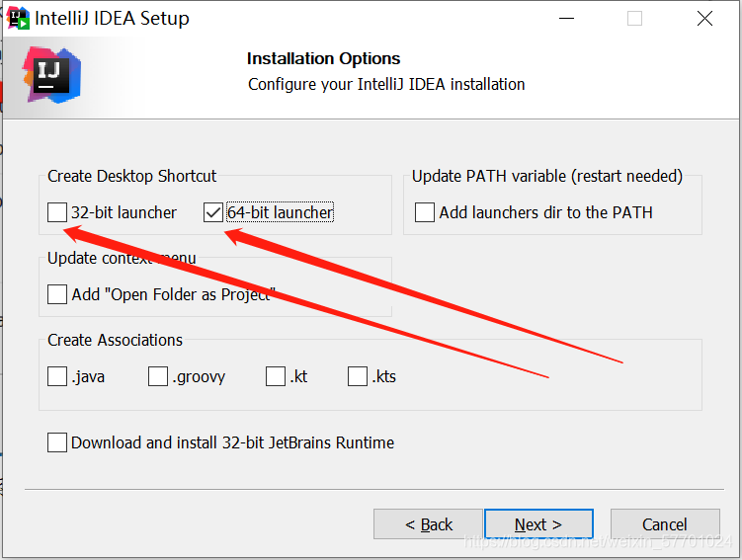
Task: Click the "Create Desktop Shortcut" group label
Action: (x=132, y=176)
